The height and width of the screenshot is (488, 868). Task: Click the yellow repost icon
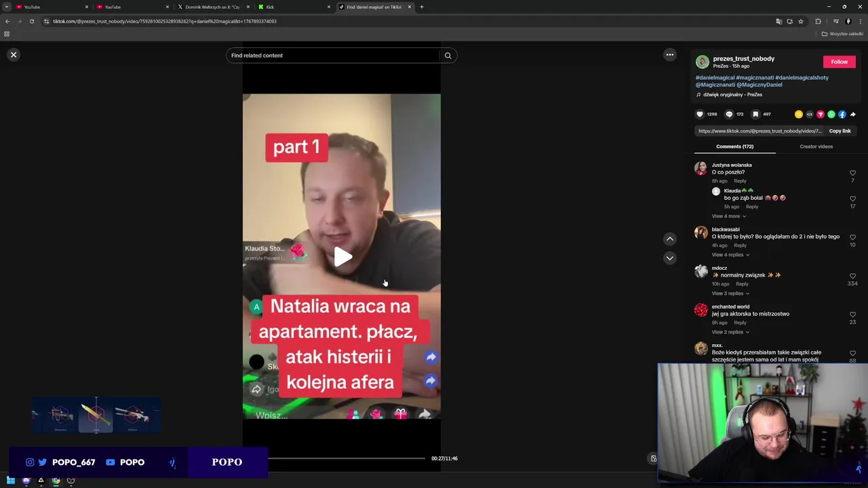[x=799, y=115]
